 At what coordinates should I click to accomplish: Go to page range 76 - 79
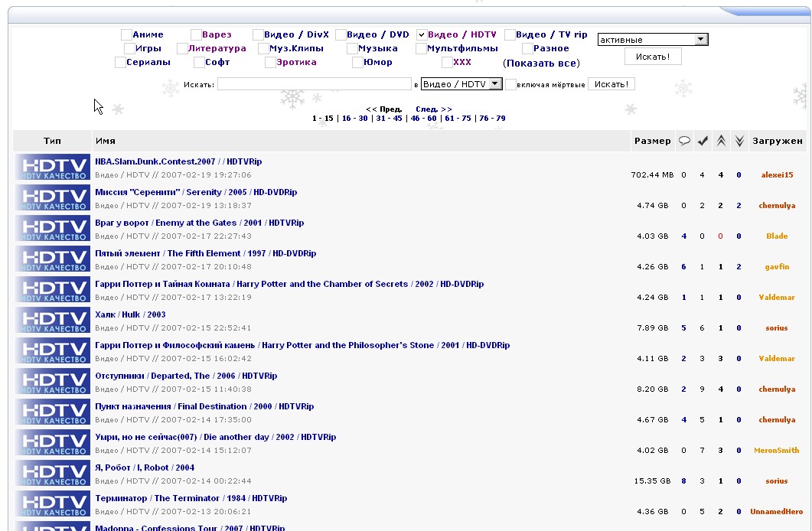pos(492,119)
